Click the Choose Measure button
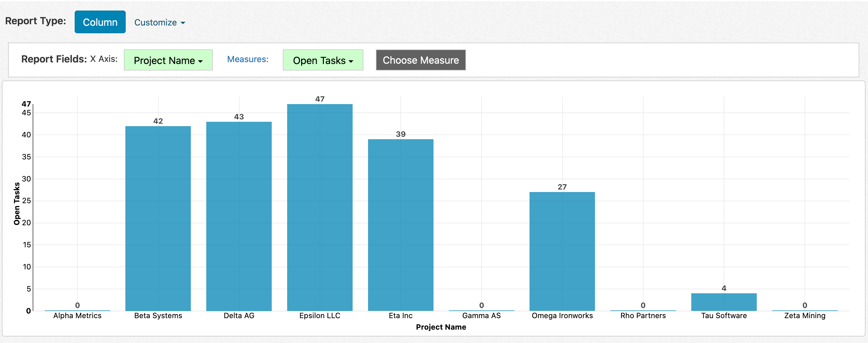 pos(420,60)
